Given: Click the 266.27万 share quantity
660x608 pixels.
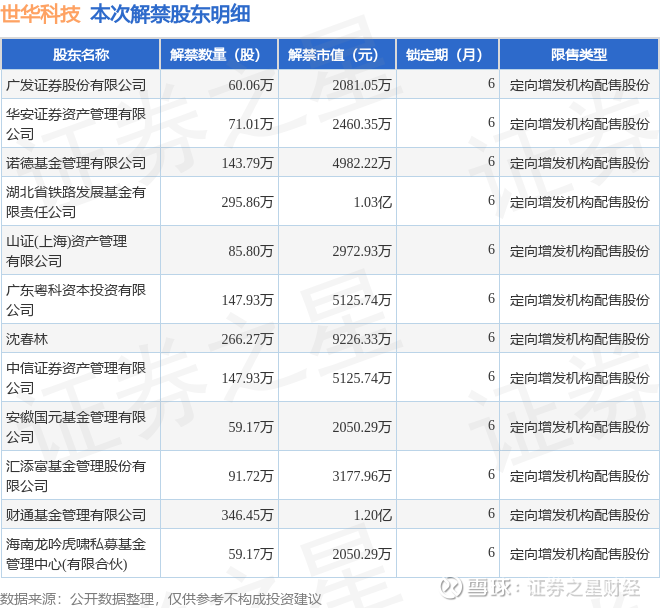Looking at the screenshot, I should pos(248,339).
